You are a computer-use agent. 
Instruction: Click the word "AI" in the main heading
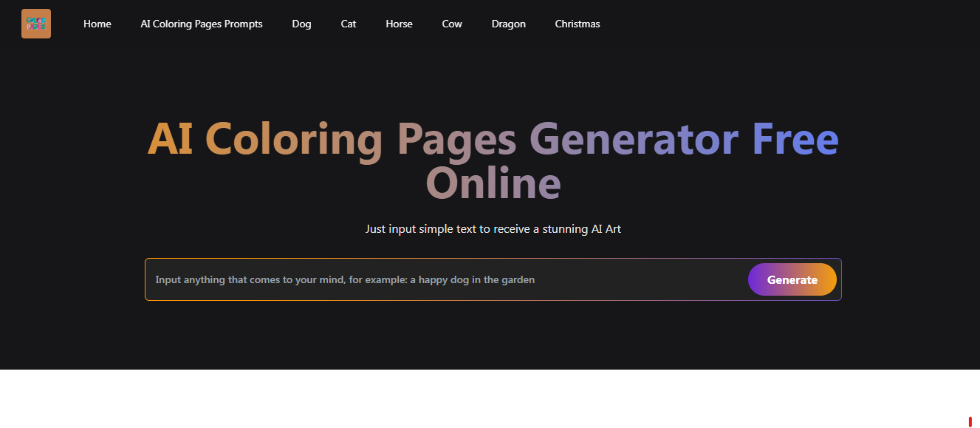click(x=171, y=139)
